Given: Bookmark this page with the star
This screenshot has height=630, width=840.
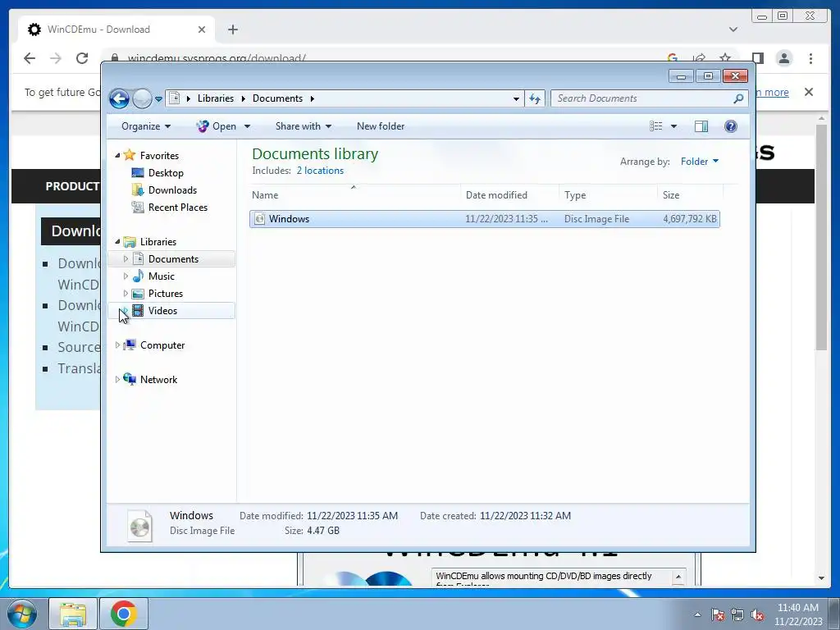Looking at the screenshot, I should [x=725, y=57].
